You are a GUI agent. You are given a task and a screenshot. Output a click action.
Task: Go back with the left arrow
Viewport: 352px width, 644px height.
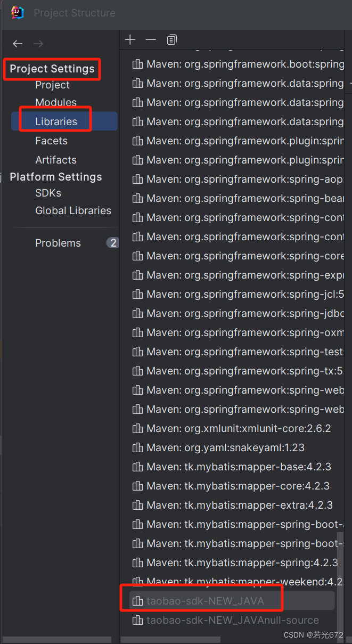[18, 44]
